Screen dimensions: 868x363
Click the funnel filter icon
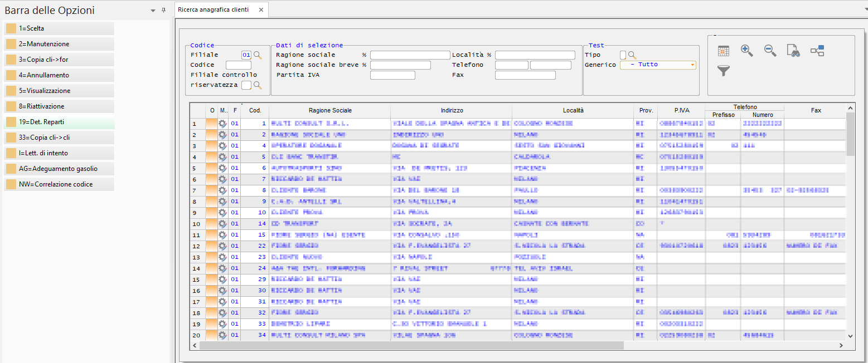pyautogui.click(x=723, y=71)
